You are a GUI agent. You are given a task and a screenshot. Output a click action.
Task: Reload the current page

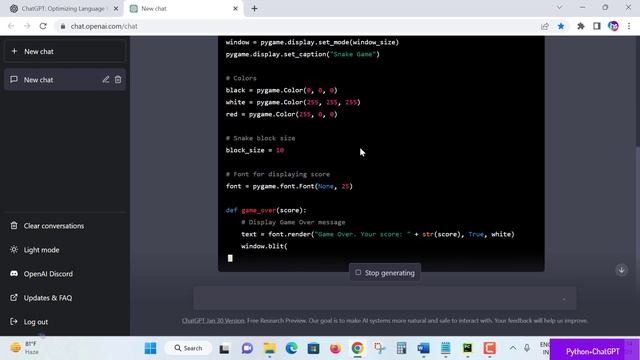click(43, 26)
